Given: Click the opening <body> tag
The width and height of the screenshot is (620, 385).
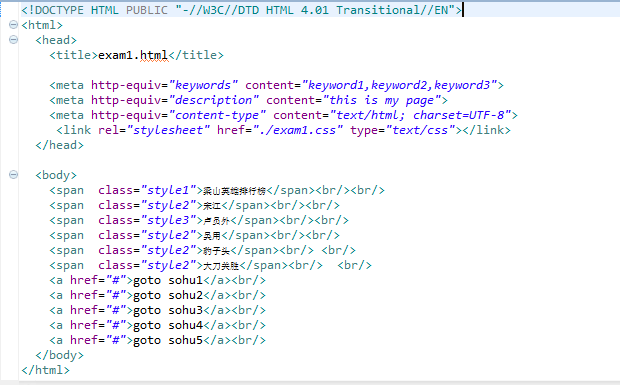Looking at the screenshot, I should coord(56,175).
